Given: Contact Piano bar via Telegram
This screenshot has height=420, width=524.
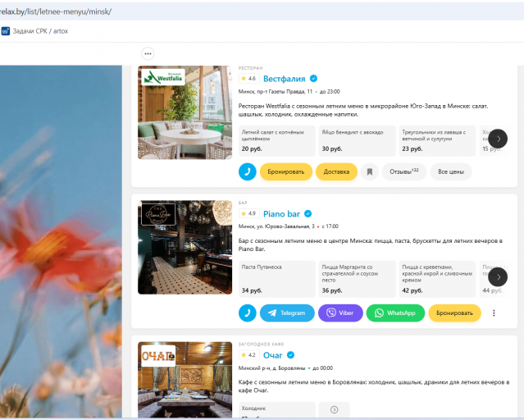Looking at the screenshot, I should click(x=287, y=313).
